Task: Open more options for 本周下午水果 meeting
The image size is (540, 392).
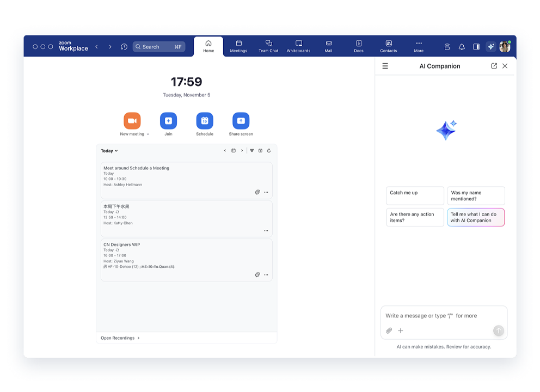Action: pyautogui.click(x=266, y=230)
